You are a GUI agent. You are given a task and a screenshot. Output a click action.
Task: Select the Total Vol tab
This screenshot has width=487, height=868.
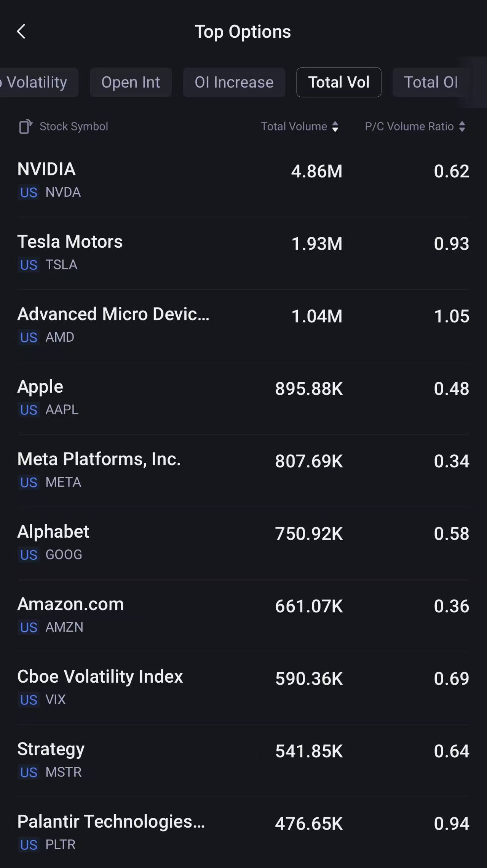339,82
